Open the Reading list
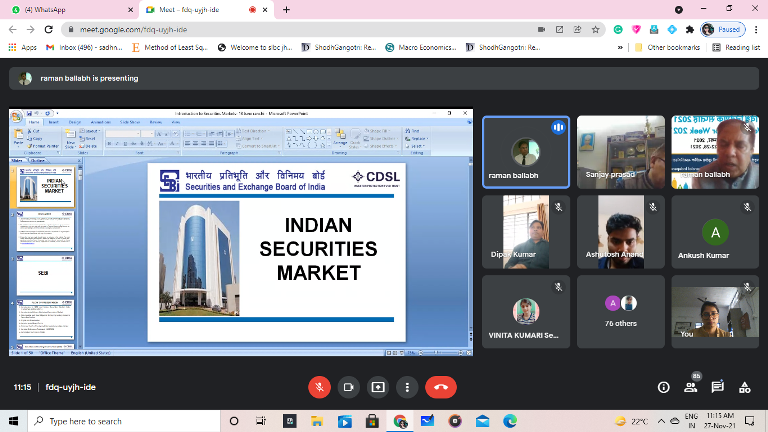This screenshot has height=432, width=768. (x=736, y=48)
